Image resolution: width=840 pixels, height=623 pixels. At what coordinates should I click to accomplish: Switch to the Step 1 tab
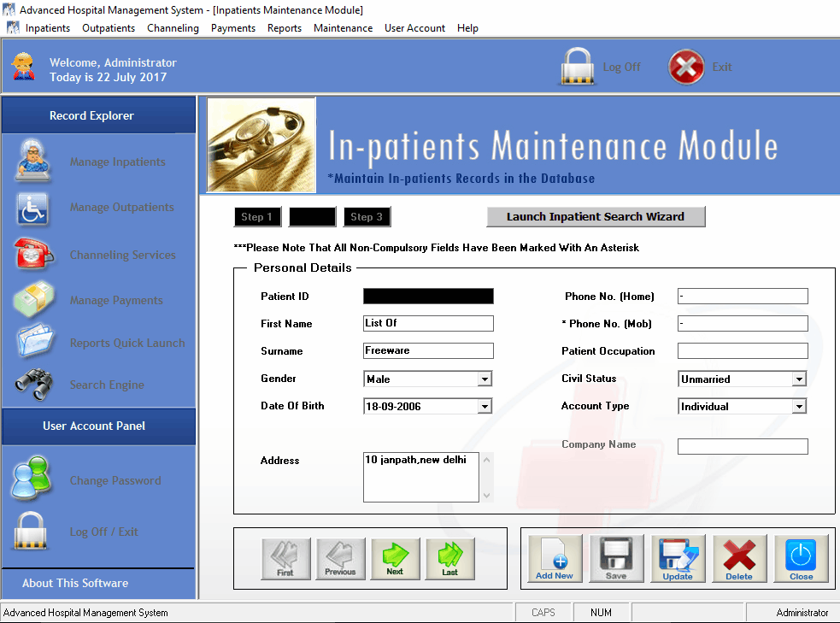tap(256, 217)
